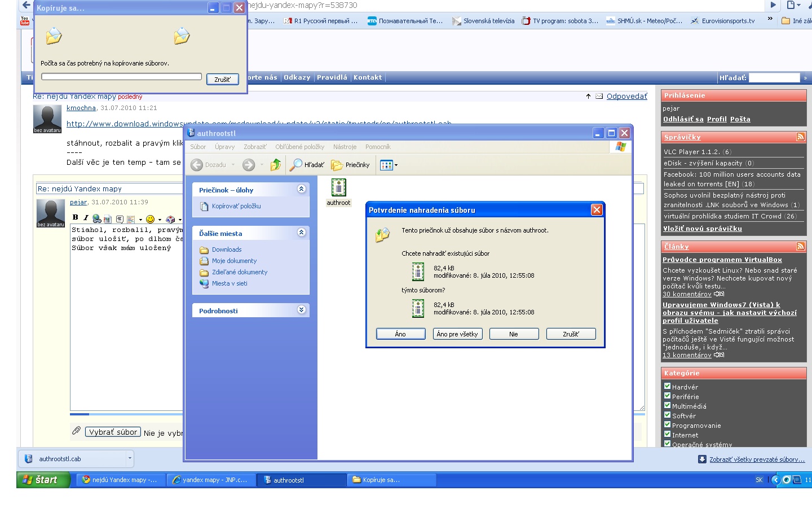Click the paperclip attachment icon
The height and width of the screenshot is (508, 812).
(76, 431)
